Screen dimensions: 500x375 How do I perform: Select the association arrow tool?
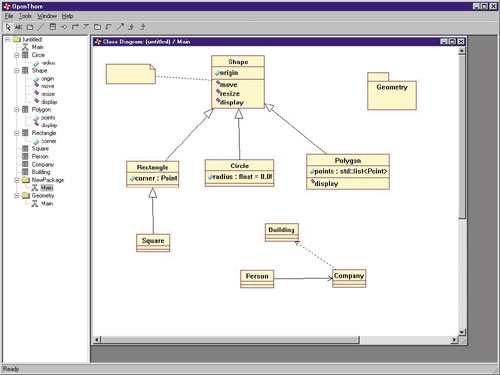click(x=75, y=27)
